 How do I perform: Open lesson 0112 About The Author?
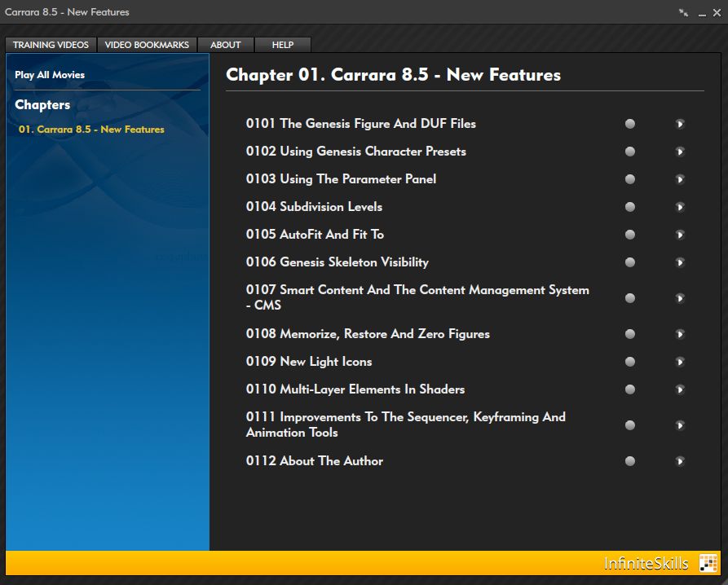[x=315, y=461]
